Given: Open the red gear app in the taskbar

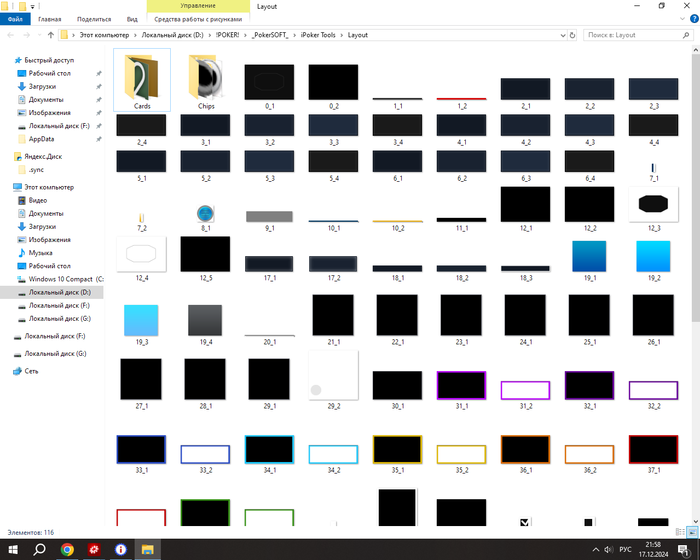Looking at the screenshot, I should [x=94, y=549].
